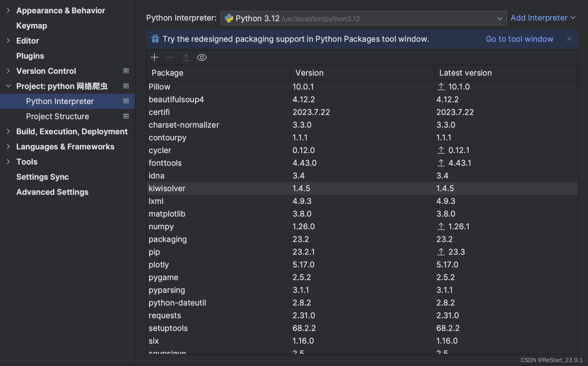This screenshot has width=588, height=366.
Task: Click project-level icon beside Python Interpreter
Action: [126, 101]
